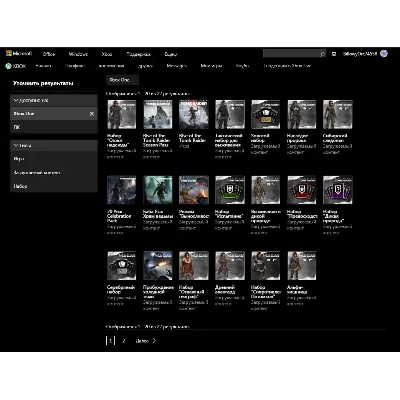This screenshot has width=400, height=400.
Task: Open the Мои игры navigation tab
Action: [211, 66]
